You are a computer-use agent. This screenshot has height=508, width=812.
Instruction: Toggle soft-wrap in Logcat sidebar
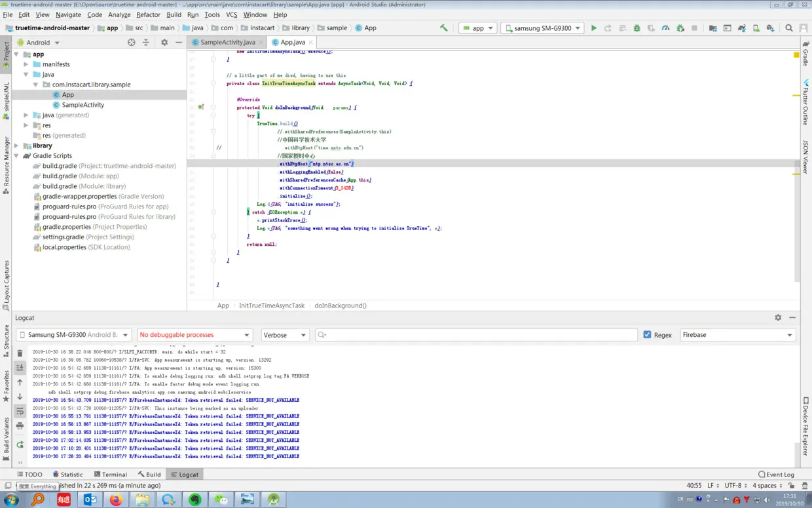pos(20,411)
